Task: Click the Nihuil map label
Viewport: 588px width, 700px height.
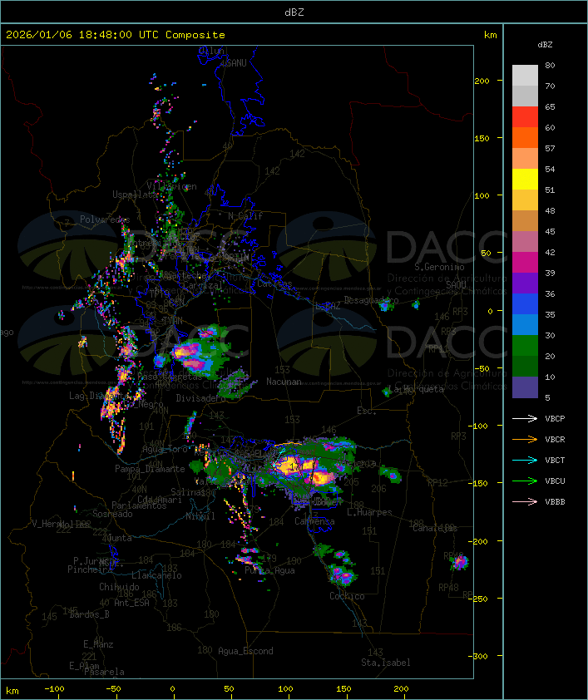Action: [200, 516]
